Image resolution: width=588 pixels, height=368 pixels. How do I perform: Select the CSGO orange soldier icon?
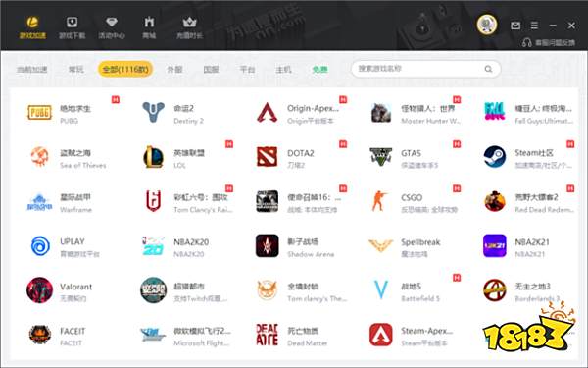click(x=380, y=201)
